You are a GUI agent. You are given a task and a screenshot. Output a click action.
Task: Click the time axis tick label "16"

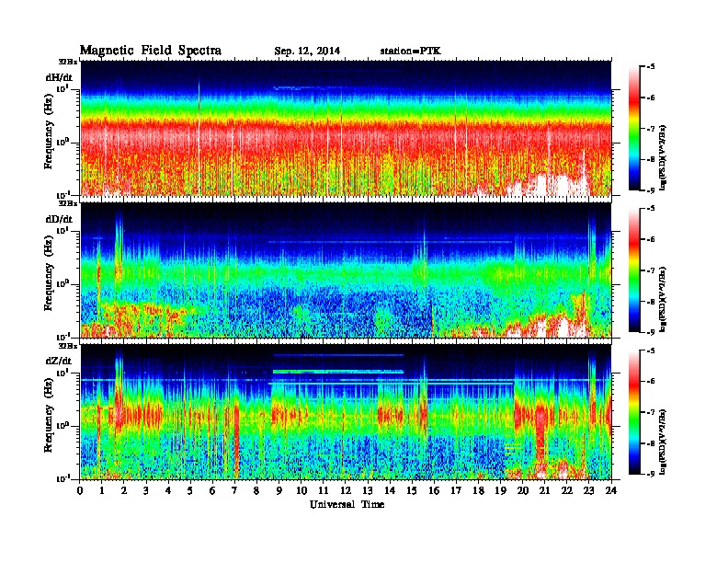(434, 490)
